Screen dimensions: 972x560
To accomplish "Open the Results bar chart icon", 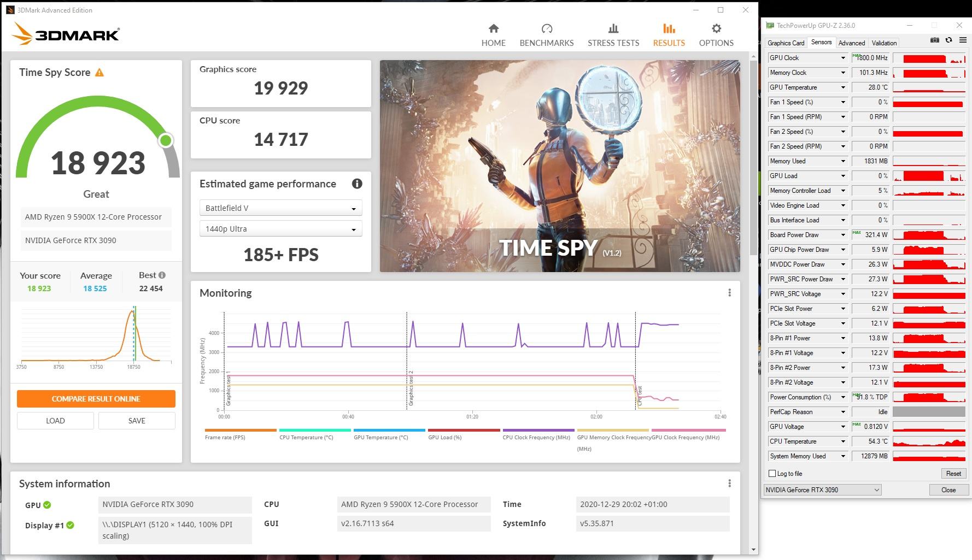I will coord(669,28).
